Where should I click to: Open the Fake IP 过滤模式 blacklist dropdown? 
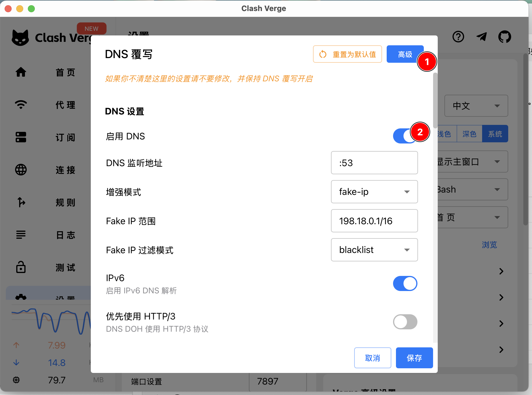374,250
